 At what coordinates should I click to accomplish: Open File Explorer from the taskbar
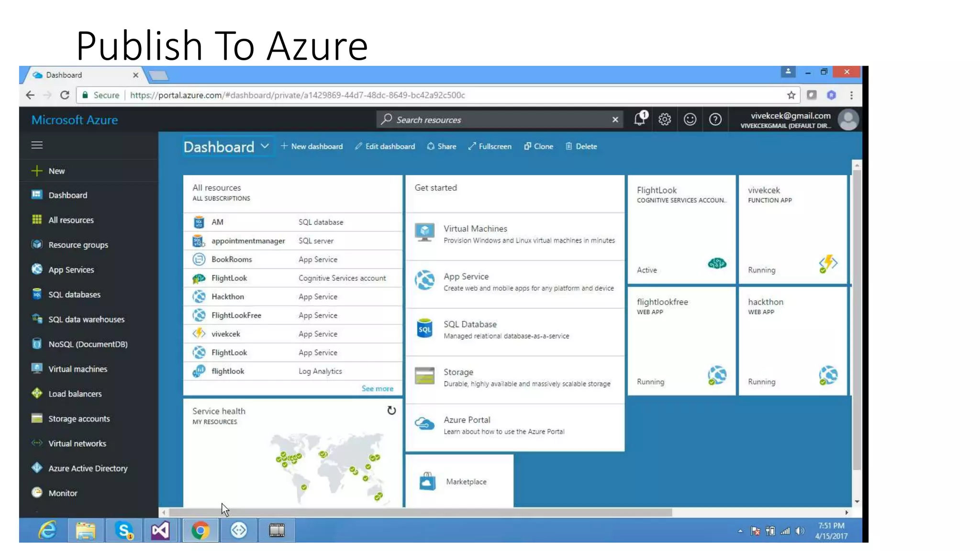86,530
